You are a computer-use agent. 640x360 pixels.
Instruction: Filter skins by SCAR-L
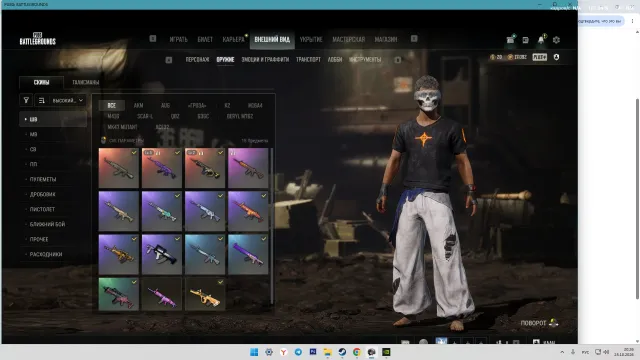pyautogui.click(x=145, y=116)
